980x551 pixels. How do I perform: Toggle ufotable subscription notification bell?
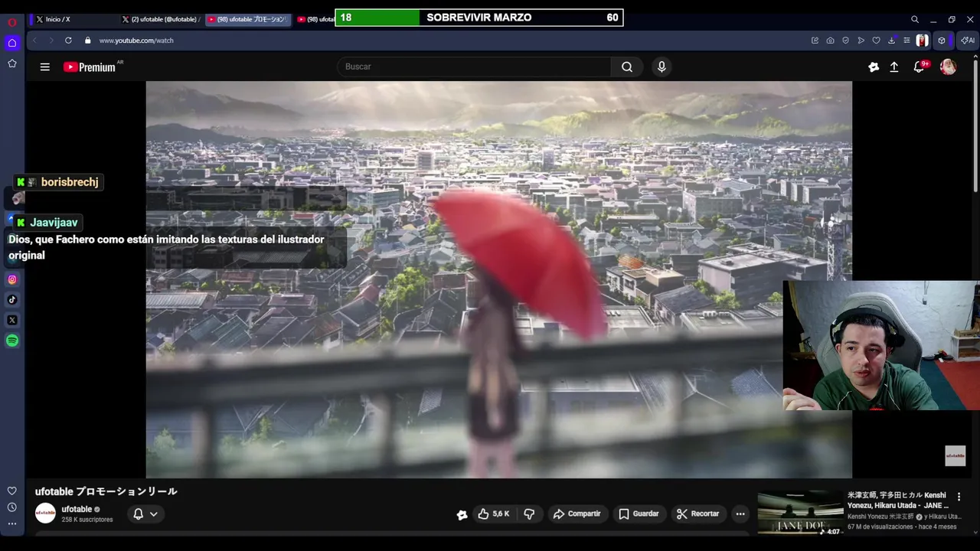(x=138, y=514)
